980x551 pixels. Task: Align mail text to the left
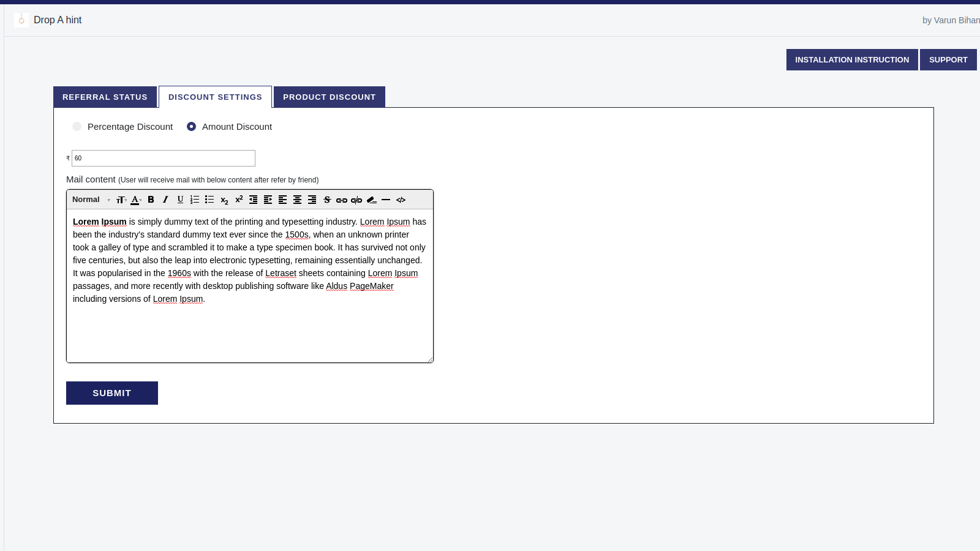282,200
